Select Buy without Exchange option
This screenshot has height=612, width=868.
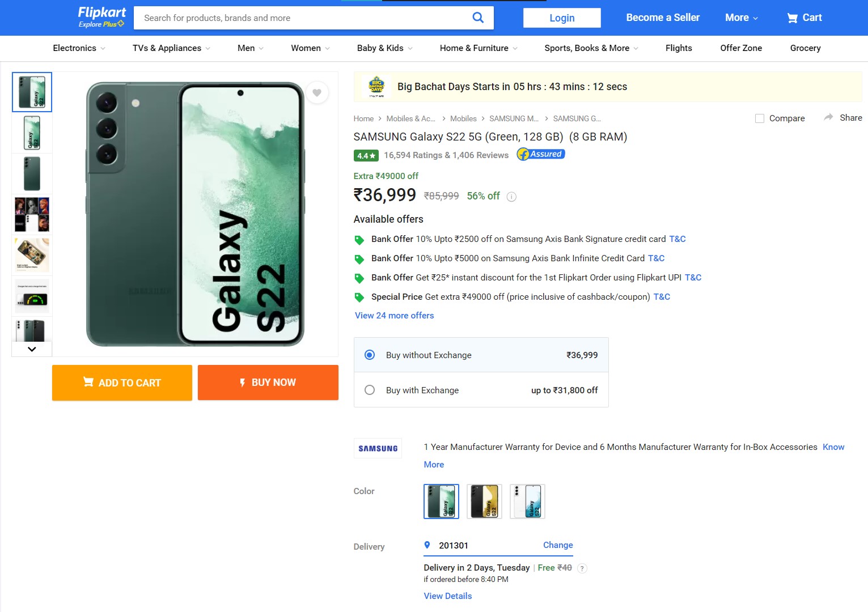[370, 355]
